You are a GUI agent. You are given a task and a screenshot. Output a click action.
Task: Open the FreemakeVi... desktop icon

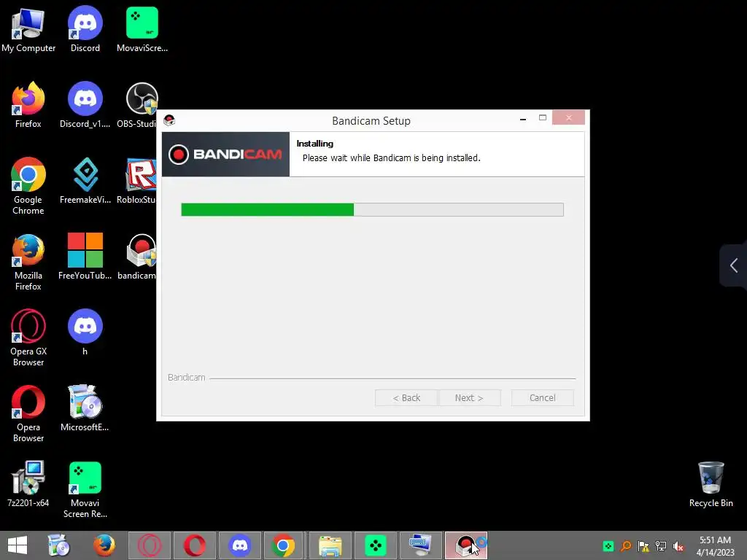(x=85, y=181)
